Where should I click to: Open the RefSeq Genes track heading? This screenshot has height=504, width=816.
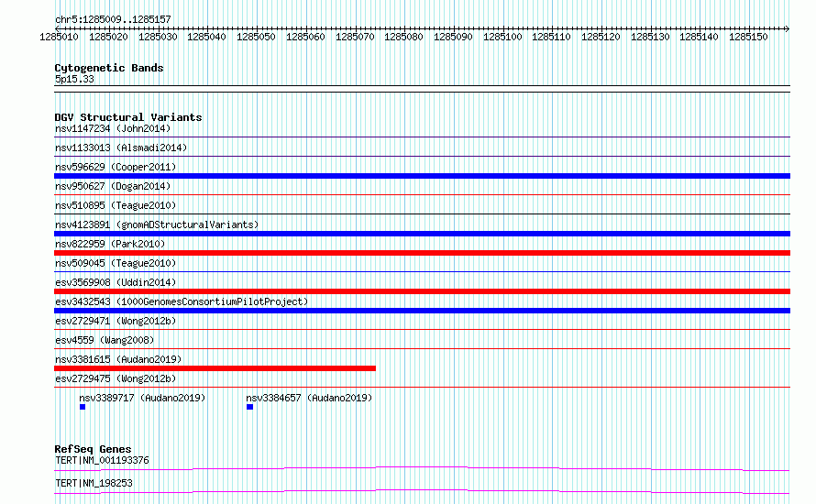click(x=93, y=449)
